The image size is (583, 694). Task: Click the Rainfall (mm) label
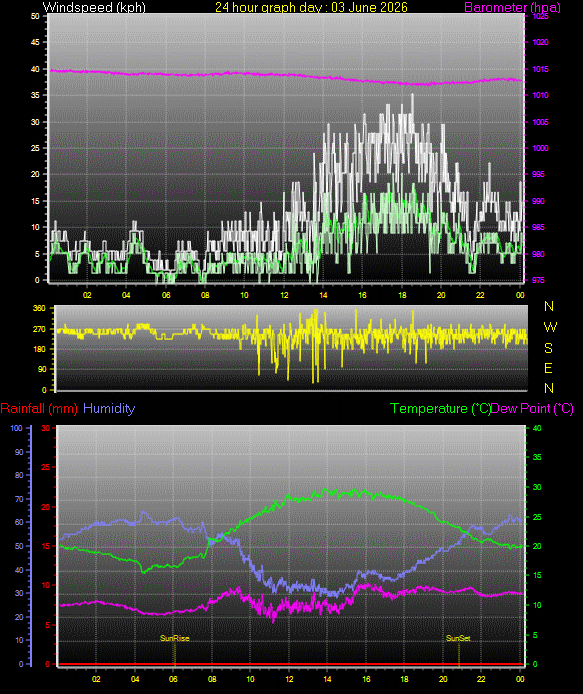(39, 409)
